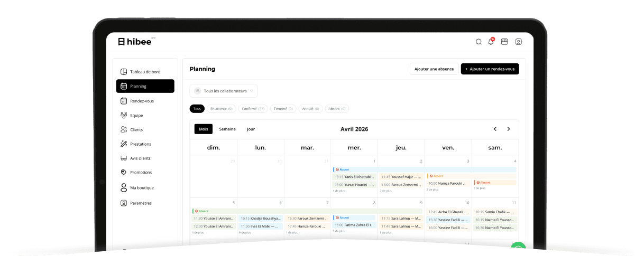Click the Prestations magic wand icon

124,144
